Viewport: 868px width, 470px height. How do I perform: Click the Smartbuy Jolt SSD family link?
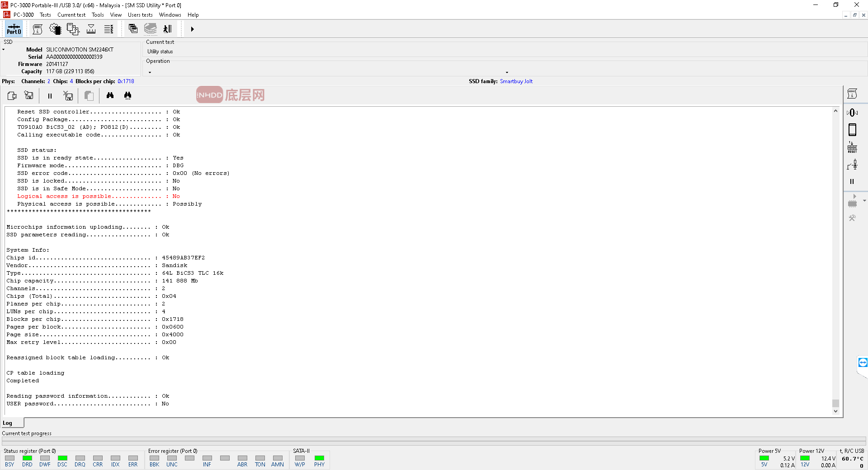click(x=516, y=81)
